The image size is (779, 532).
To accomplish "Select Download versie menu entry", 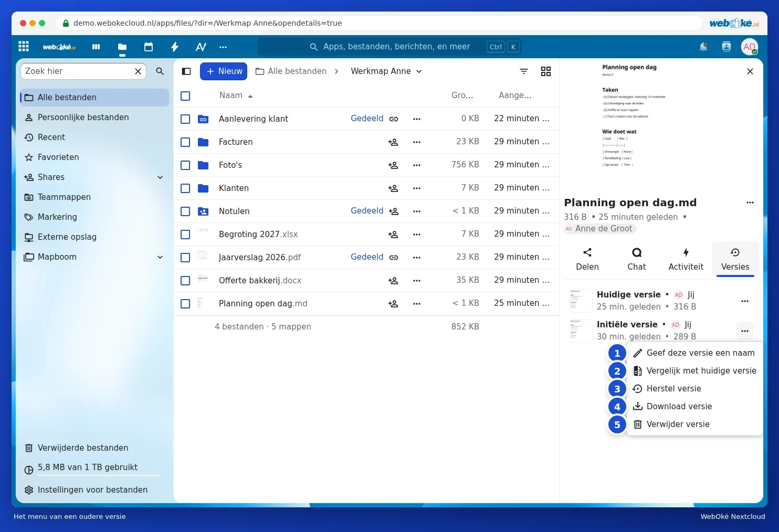I will point(695,407).
